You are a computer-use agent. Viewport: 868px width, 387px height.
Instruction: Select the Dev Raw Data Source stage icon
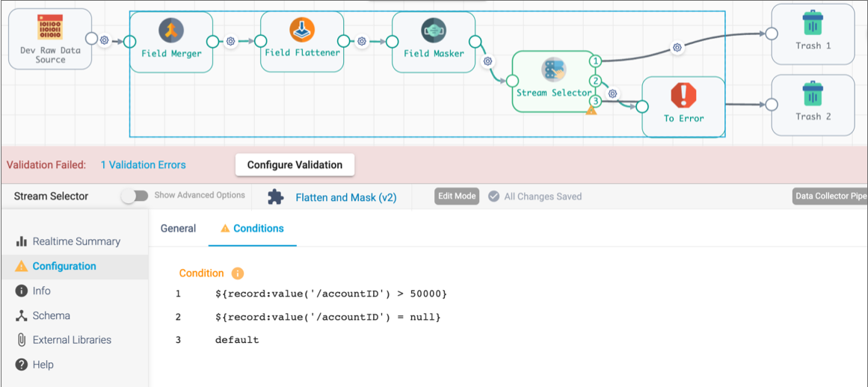(x=50, y=27)
